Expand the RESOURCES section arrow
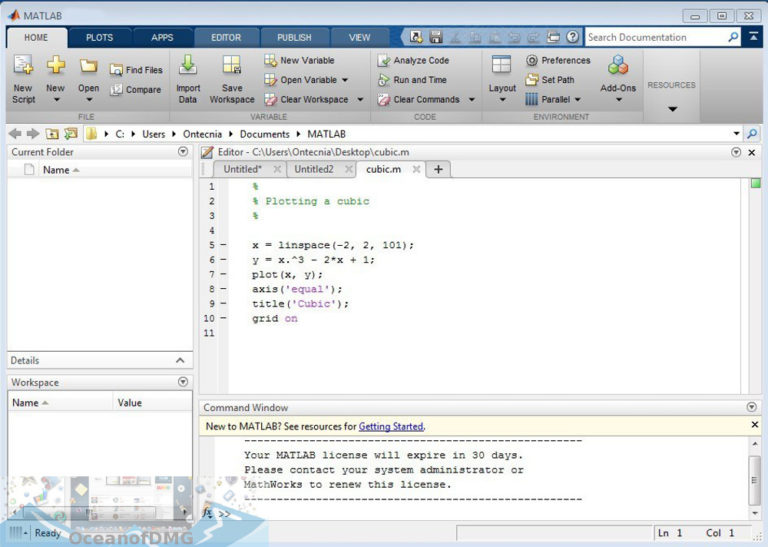The width and height of the screenshot is (768, 547). click(x=672, y=109)
